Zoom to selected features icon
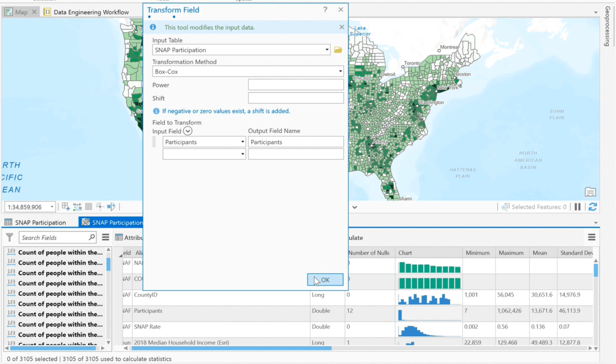Viewport: 616px width, 364px height. (505, 207)
